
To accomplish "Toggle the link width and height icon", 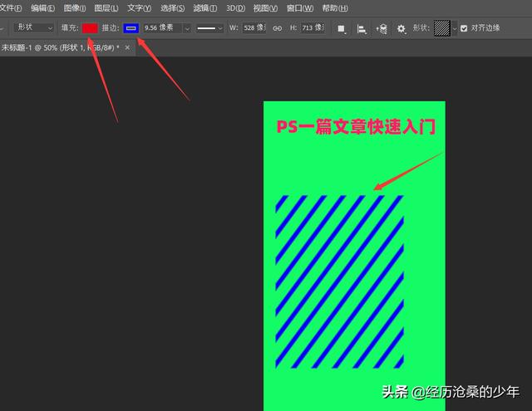I will tap(277, 28).
